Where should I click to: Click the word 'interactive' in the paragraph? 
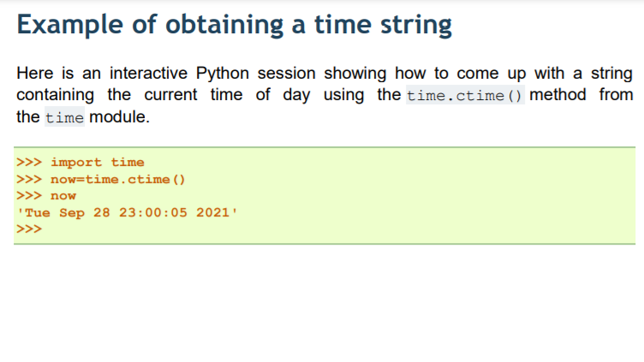(x=148, y=74)
